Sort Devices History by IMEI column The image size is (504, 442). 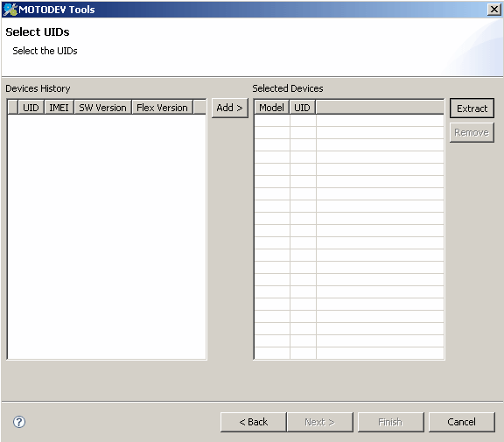59,108
